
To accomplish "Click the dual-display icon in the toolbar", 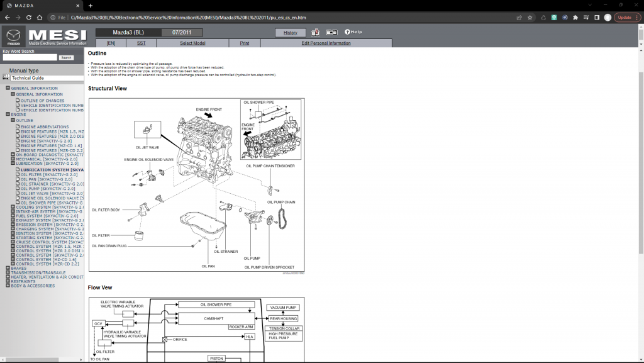I will pyautogui.click(x=332, y=31).
